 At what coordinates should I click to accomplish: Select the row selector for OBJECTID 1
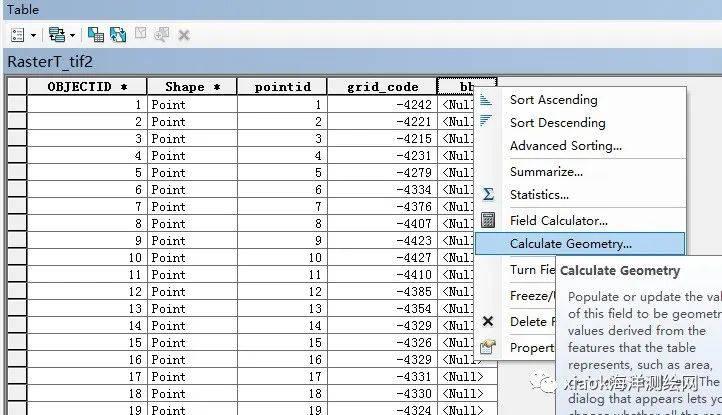tap(16, 104)
